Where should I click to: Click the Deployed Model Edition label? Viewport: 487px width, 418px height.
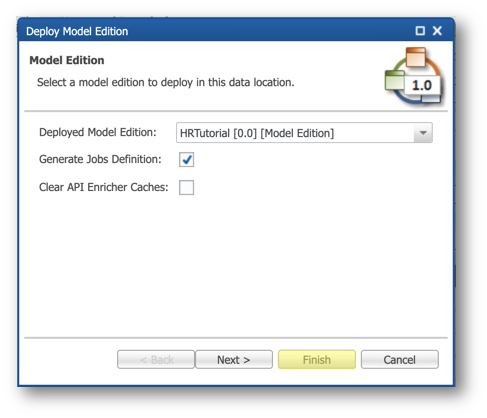[98, 132]
